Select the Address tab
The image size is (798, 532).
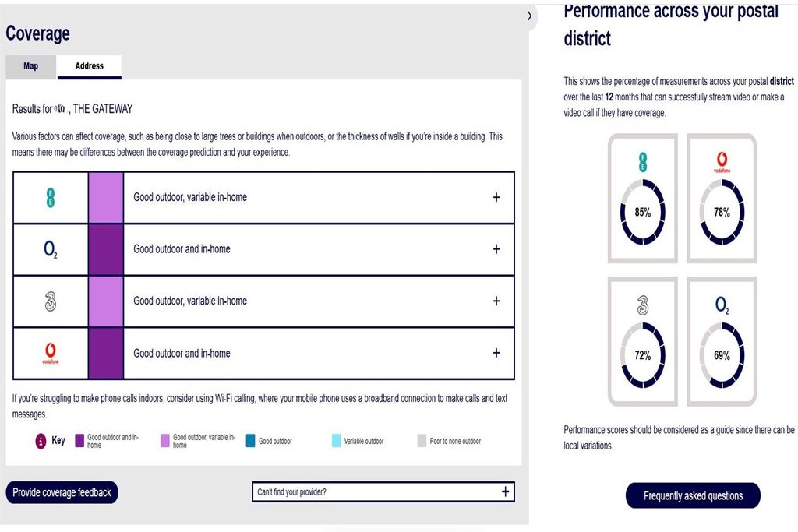coord(89,67)
